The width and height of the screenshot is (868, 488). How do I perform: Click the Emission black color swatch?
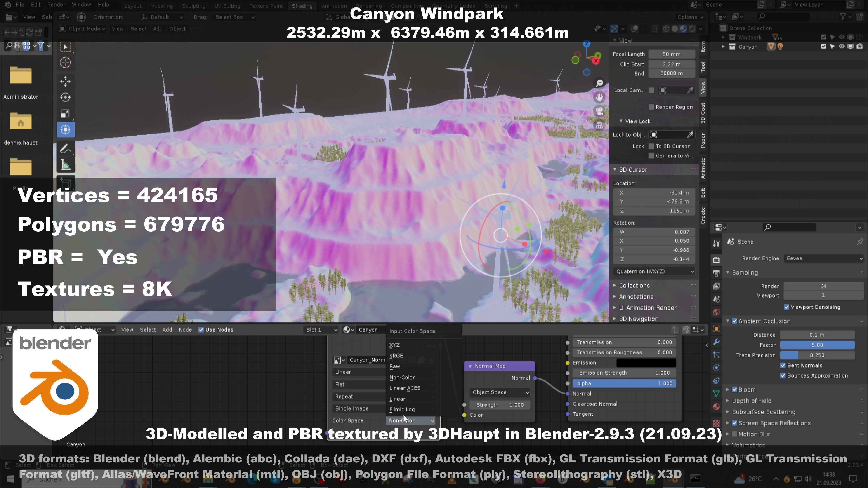tap(646, 363)
